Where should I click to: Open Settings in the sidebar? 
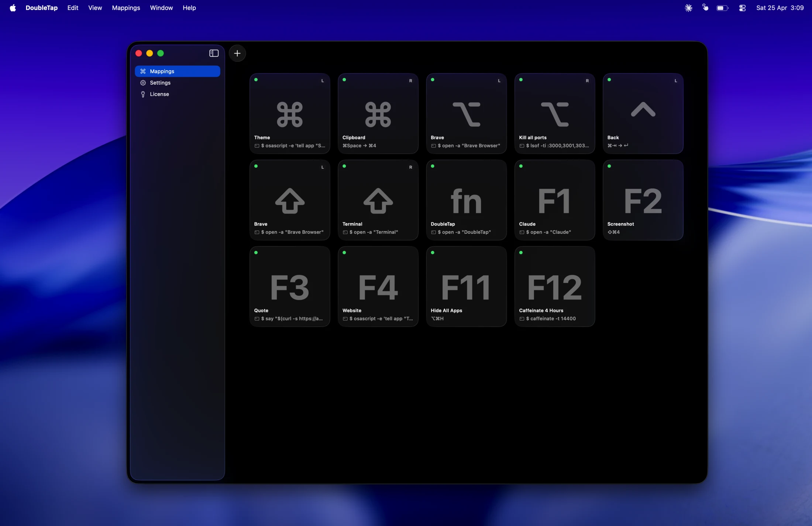pos(178,83)
